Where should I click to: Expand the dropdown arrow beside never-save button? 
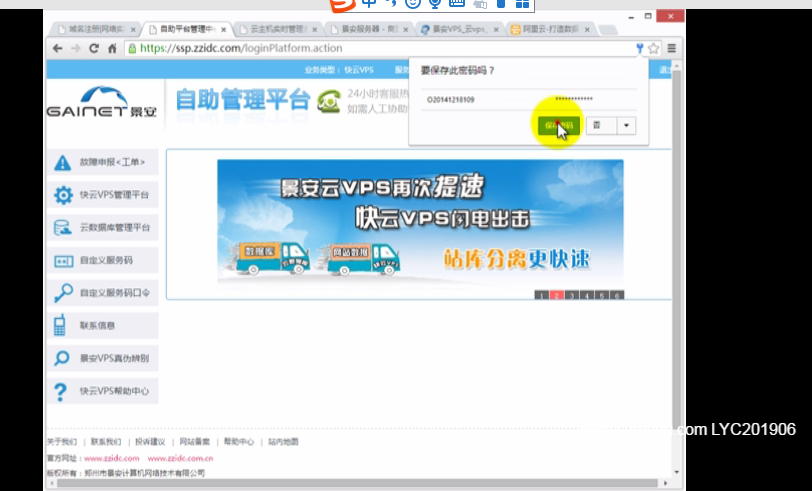(626, 125)
